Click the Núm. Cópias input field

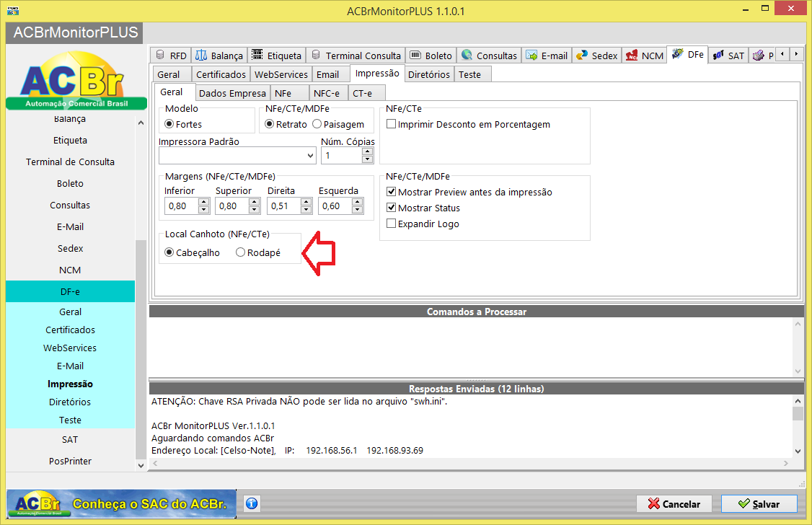click(x=342, y=155)
